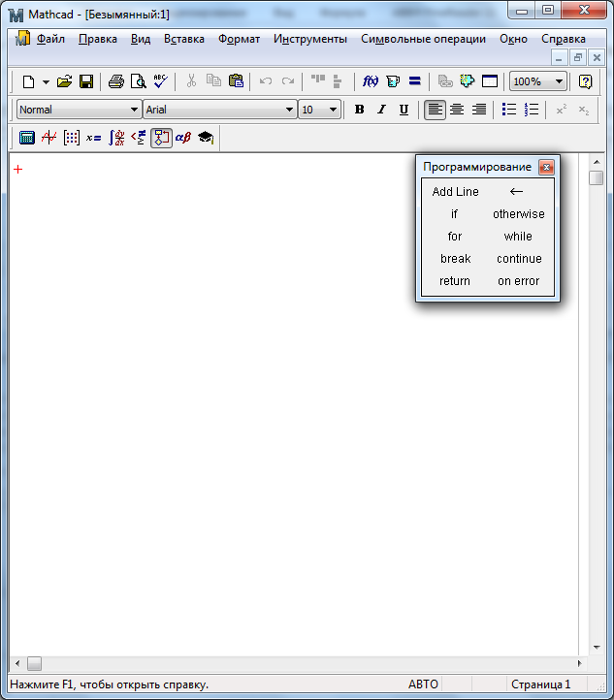This screenshot has width=614, height=700.
Task: Open the Символьные операции menu
Action: tap(423, 39)
